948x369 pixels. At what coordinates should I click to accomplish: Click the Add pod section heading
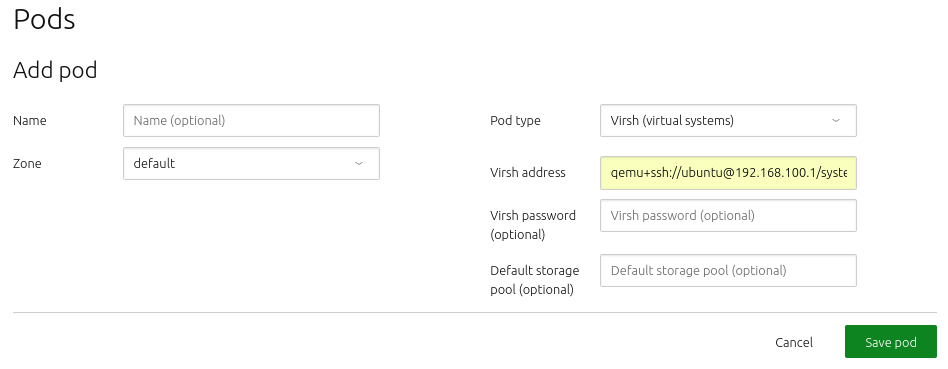(x=55, y=70)
